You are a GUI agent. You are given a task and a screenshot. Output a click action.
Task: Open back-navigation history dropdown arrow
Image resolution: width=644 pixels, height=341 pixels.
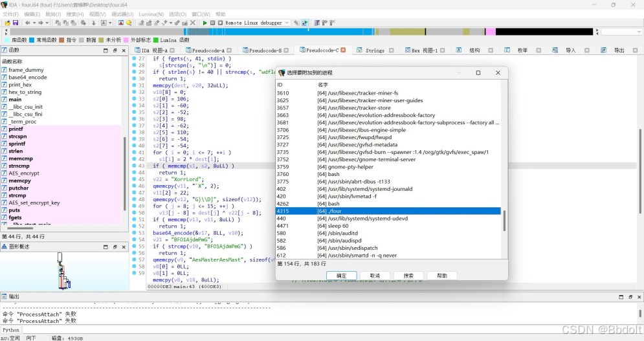point(34,23)
